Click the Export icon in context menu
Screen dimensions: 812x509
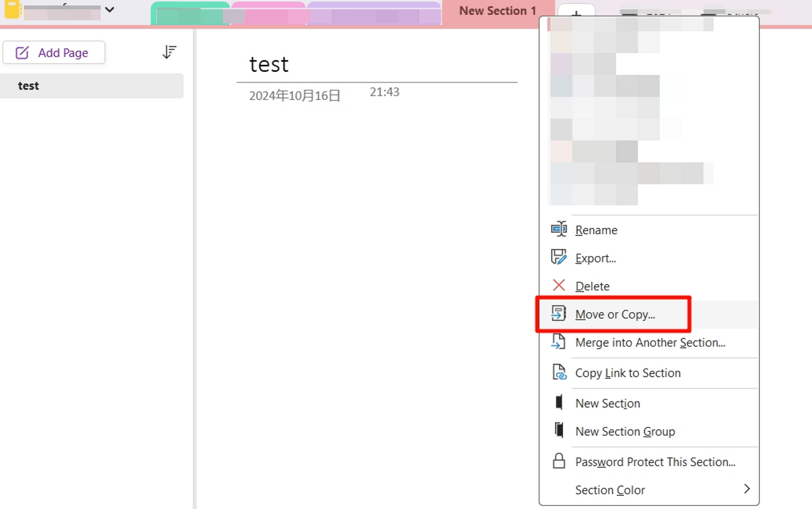(x=559, y=257)
